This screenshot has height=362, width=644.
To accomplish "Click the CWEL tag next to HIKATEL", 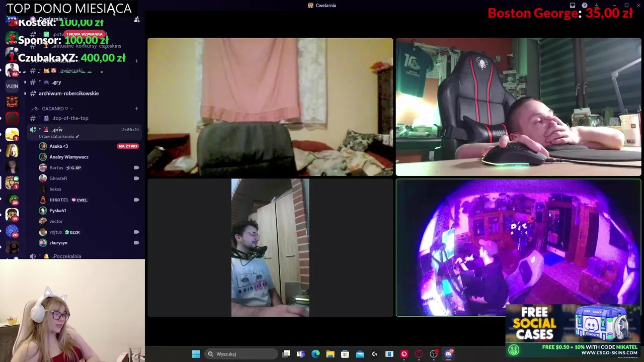I will click(x=79, y=200).
